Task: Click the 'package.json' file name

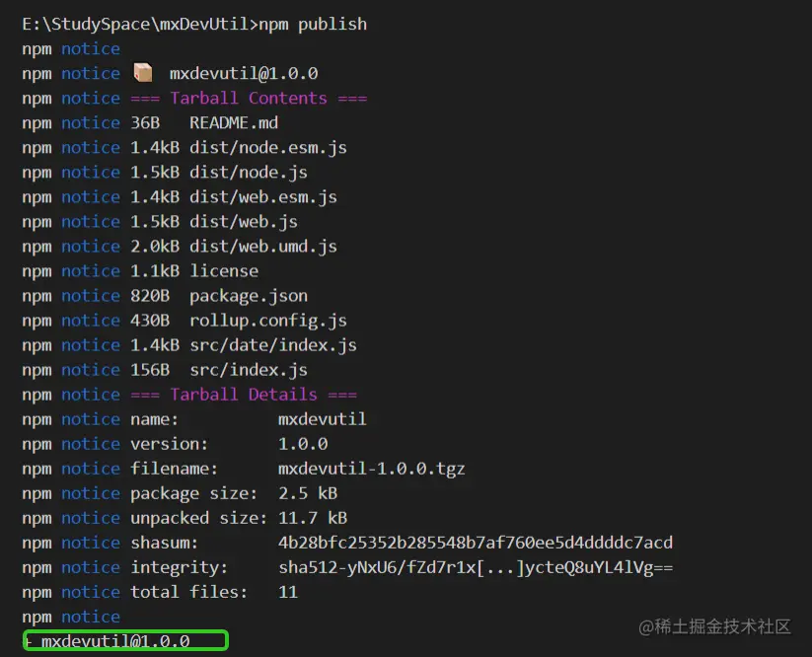Action: (x=249, y=296)
